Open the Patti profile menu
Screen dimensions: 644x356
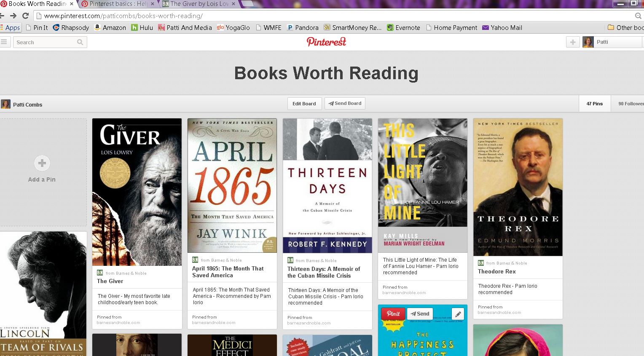tap(611, 42)
